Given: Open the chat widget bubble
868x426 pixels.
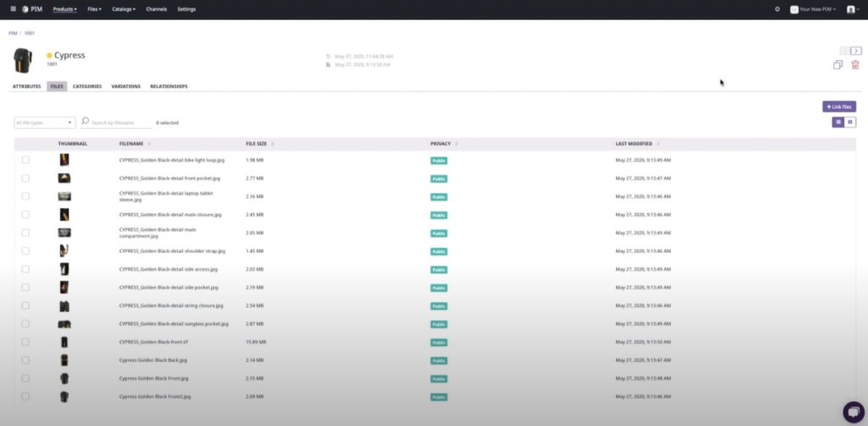Looking at the screenshot, I should [x=854, y=412].
